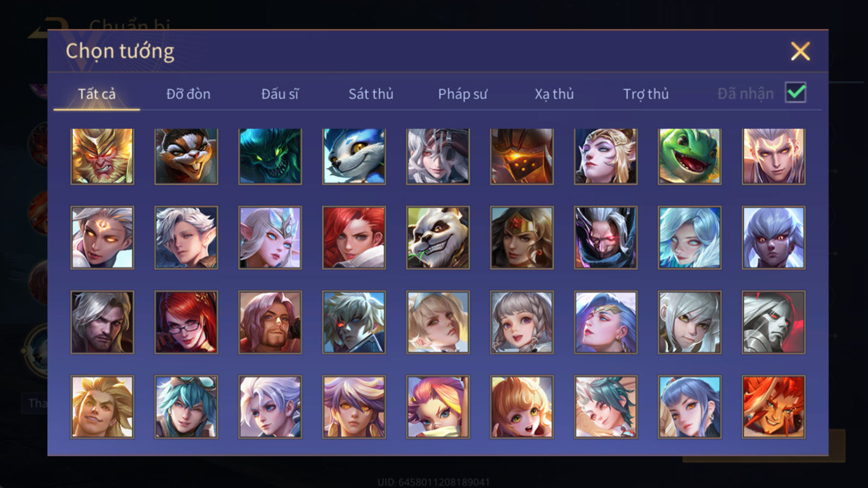Choose the teal-haired hero wearing goggles

(x=186, y=407)
